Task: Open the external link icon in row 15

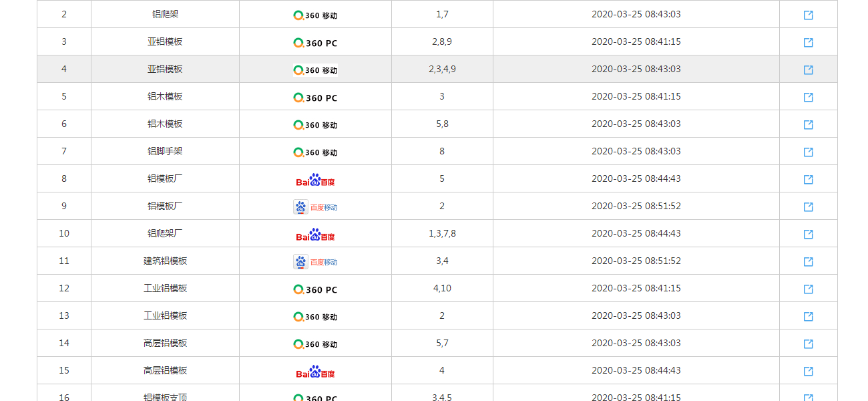Action: click(x=808, y=371)
